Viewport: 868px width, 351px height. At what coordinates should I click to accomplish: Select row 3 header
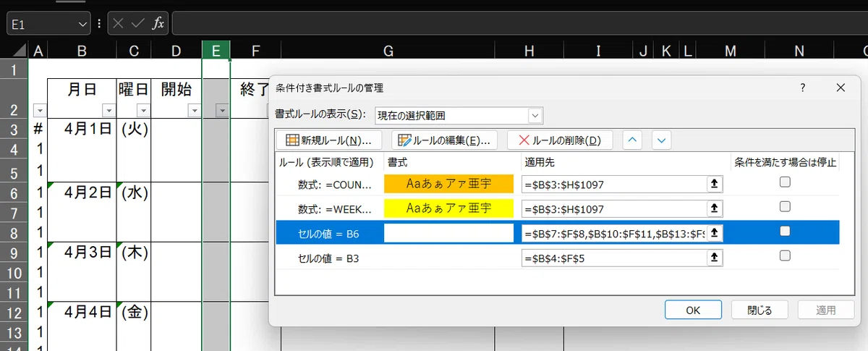click(x=14, y=129)
